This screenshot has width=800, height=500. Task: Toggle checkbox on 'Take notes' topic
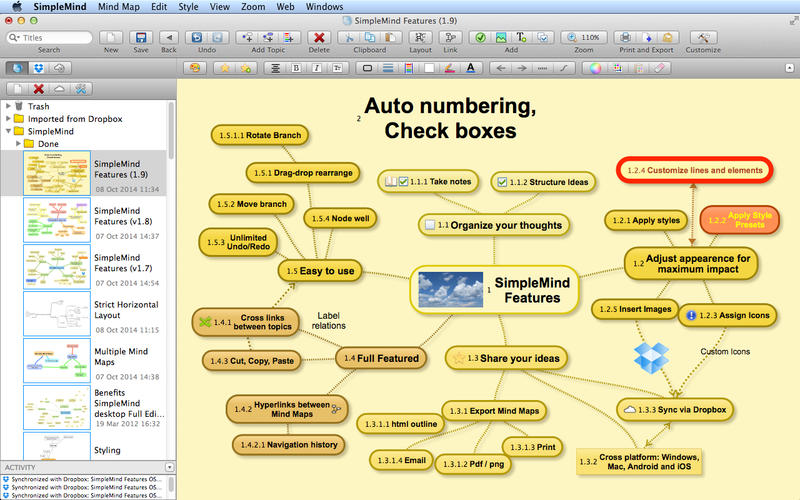point(403,182)
